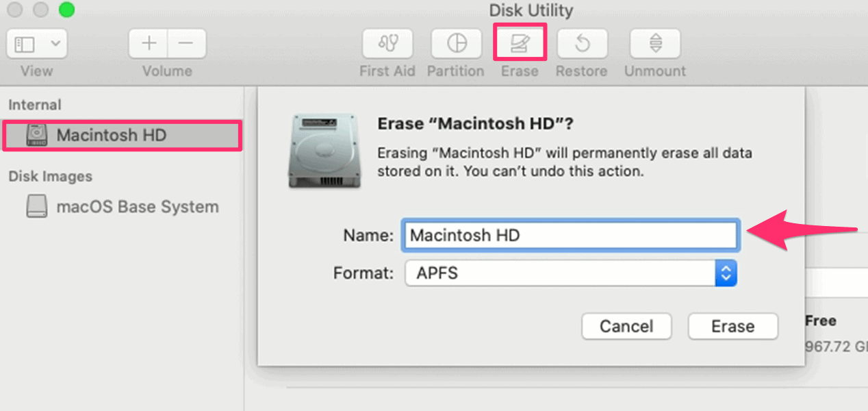Add a volume with plus button
The height and width of the screenshot is (411, 868).
[149, 44]
